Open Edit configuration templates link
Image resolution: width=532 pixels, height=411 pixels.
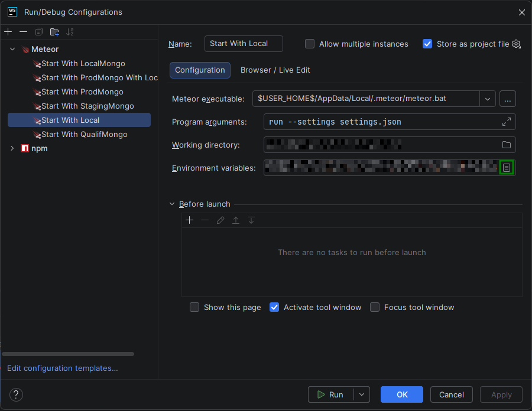coord(63,368)
